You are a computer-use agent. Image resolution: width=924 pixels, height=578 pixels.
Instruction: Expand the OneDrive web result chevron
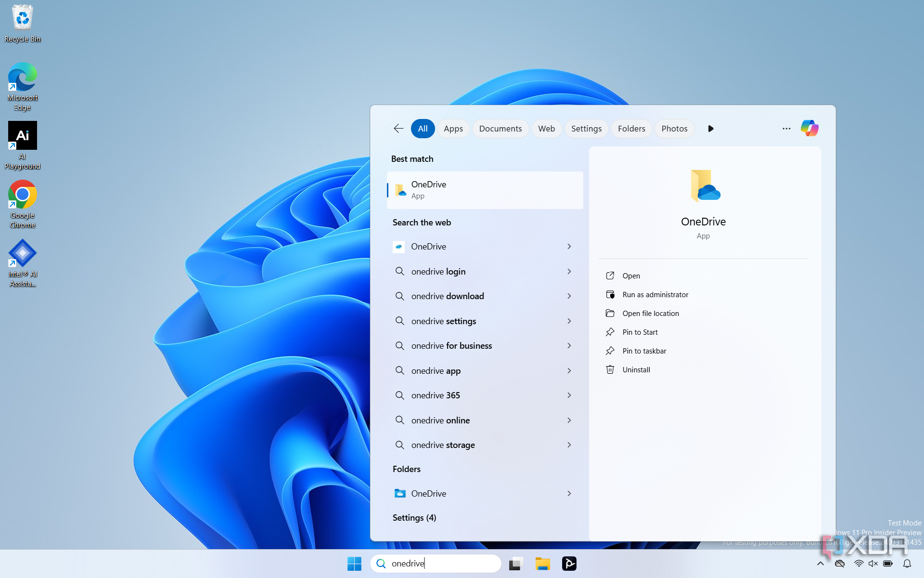pyautogui.click(x=569, y=247)
